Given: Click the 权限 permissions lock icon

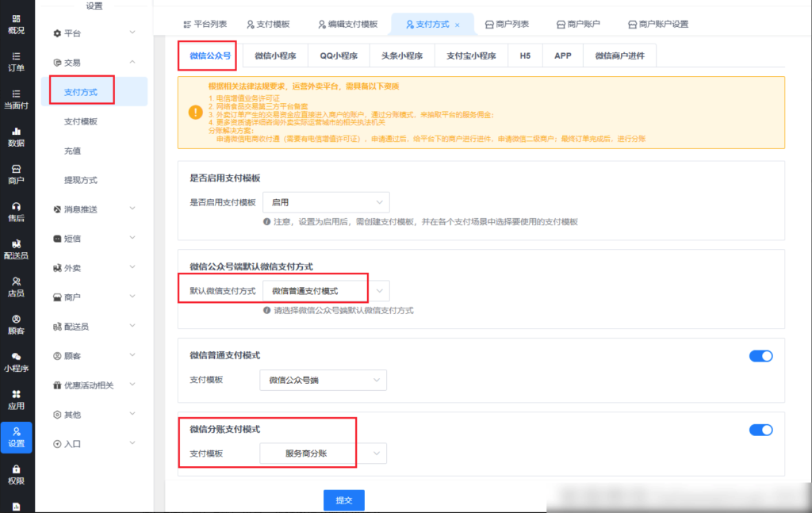Looking at the screenshot, I should point(16,474).
